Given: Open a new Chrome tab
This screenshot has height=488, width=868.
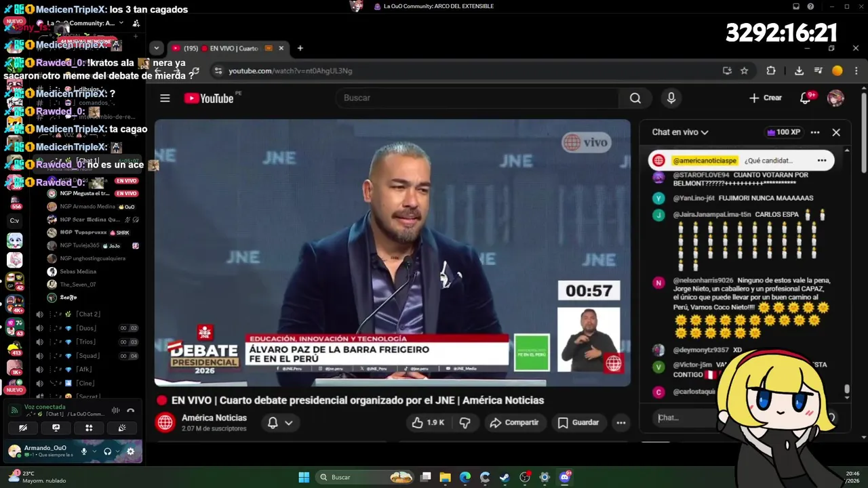Looking at the screenshot, I should coord(300,48).
